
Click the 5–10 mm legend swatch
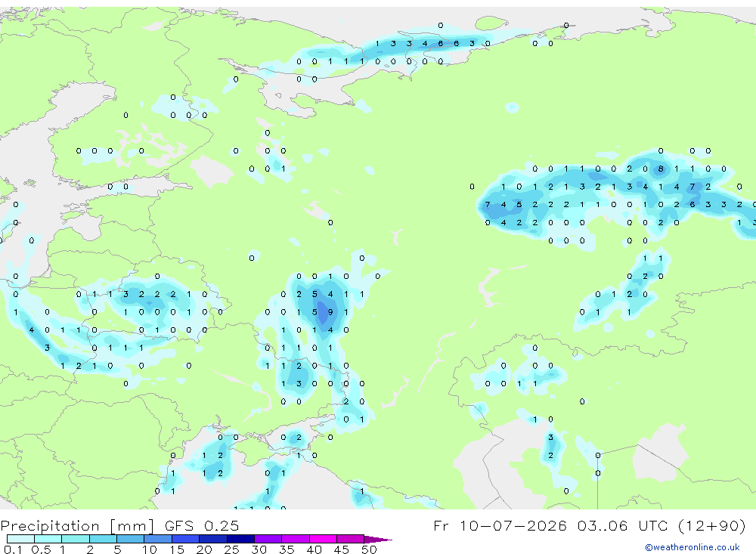pyautogui.click(x=131, y=539)
